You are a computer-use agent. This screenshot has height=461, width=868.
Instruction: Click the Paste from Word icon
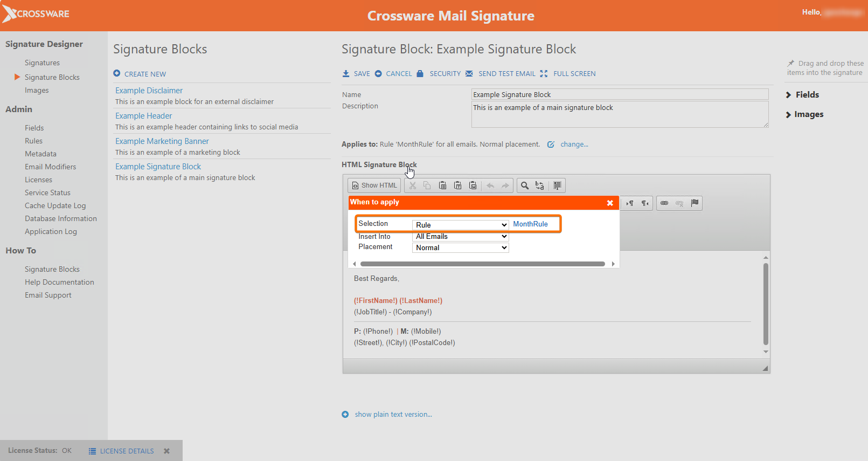point(473,185)
